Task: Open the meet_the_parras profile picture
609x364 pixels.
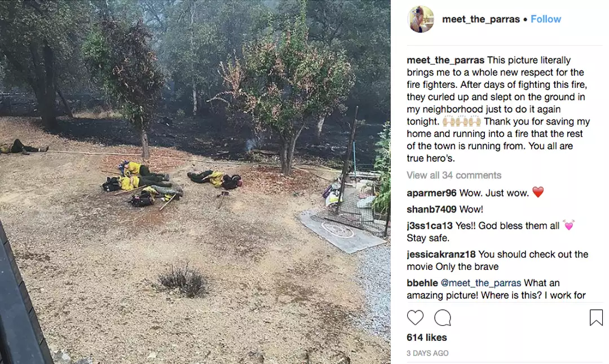Action: pyautogui.click(x=420, y=19)
